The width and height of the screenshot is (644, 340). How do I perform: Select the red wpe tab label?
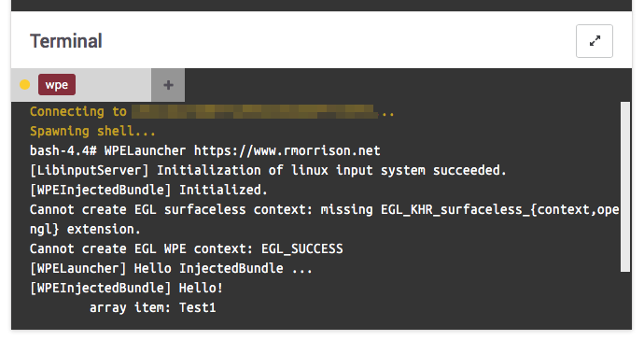[x=57, y=85]
